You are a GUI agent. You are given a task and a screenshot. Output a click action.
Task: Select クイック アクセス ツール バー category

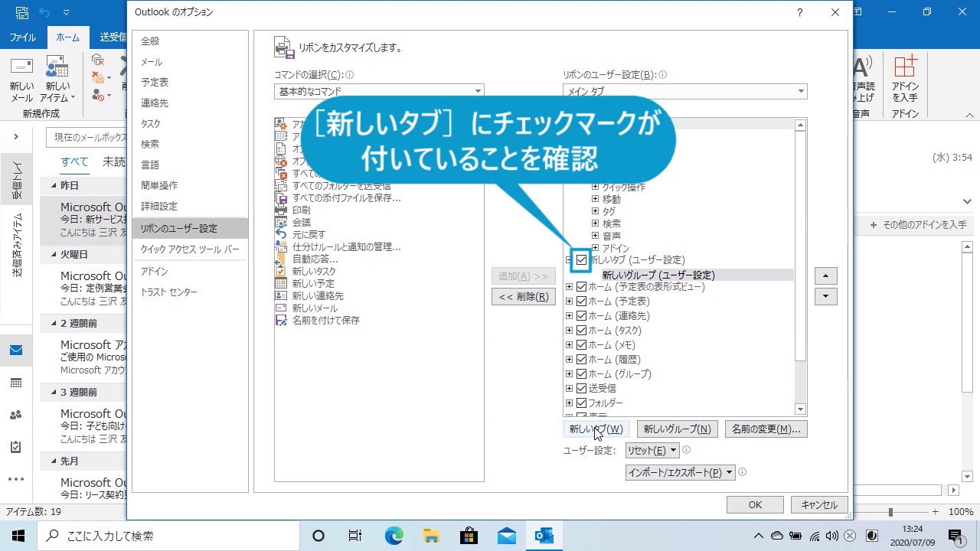(x=190, y=249)
